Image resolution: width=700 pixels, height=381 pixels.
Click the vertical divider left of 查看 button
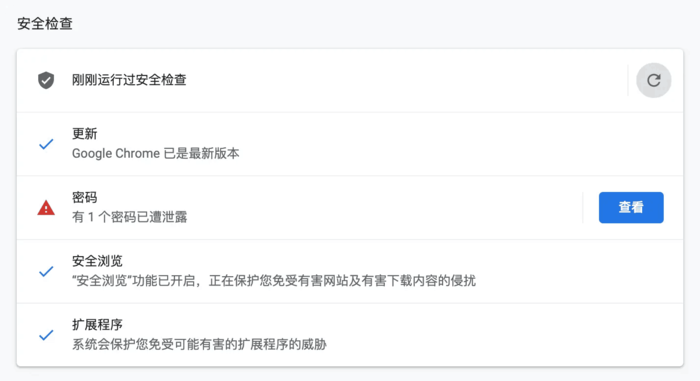[583, 207]
